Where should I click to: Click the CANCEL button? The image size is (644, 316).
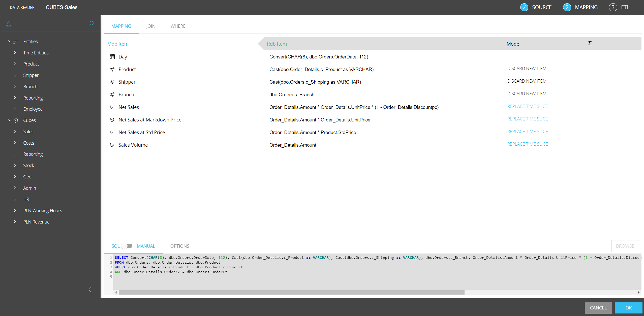coord(598,308)
